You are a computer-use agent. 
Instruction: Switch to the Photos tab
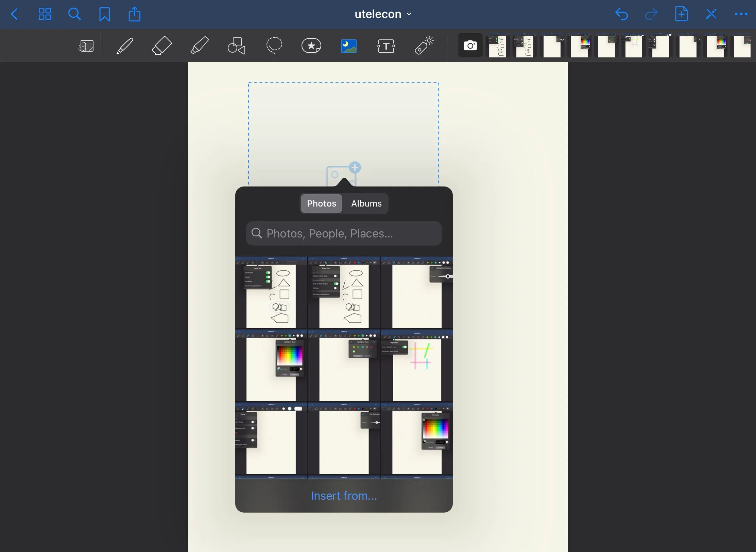(322, 203)
